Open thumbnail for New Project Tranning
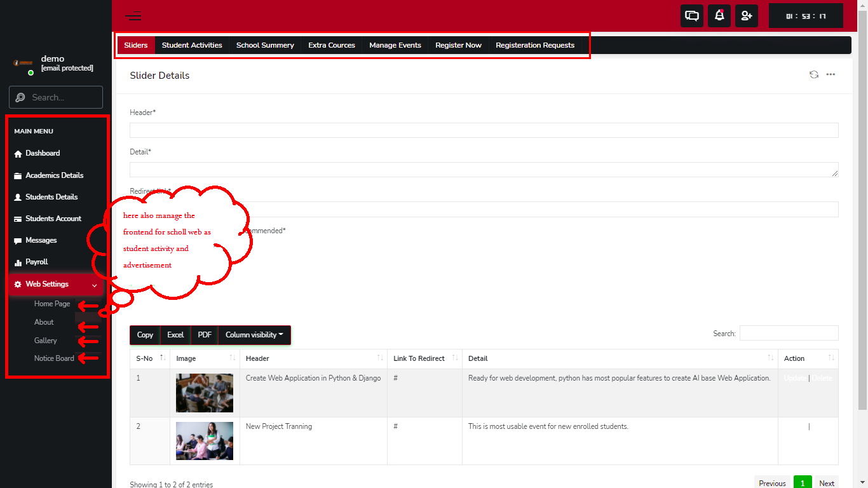The width and height of the screenshot is (868, 488). (x=205, y=441)
